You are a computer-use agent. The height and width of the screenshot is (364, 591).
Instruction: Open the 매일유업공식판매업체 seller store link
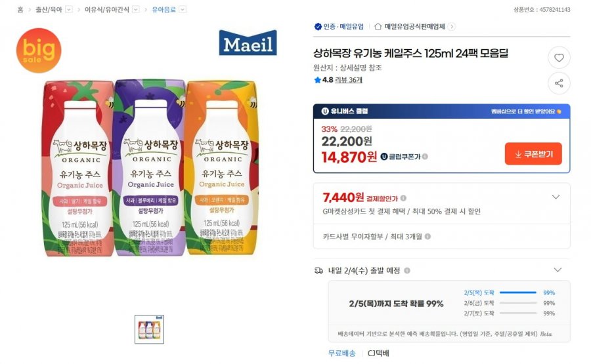pos(414,27)
